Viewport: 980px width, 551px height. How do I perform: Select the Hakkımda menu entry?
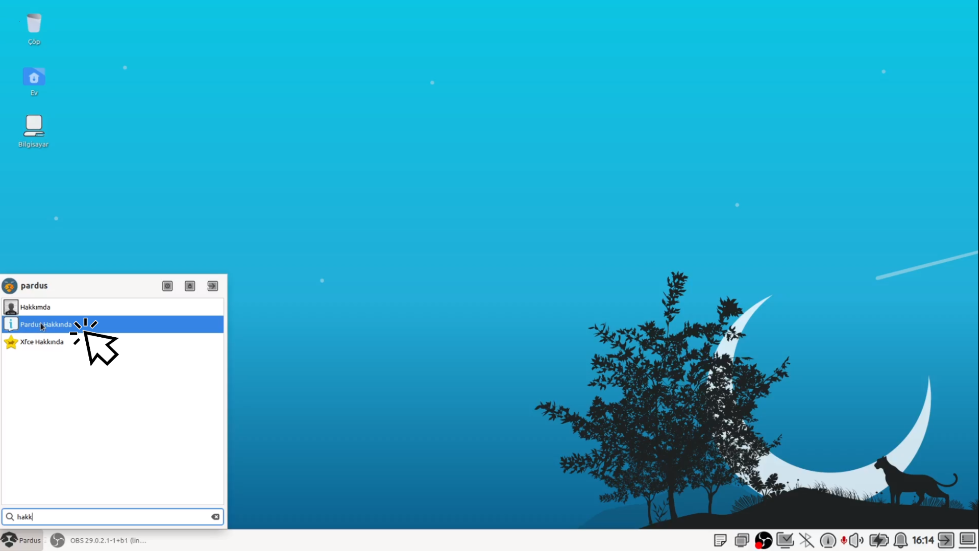click(x=35, y=307)
